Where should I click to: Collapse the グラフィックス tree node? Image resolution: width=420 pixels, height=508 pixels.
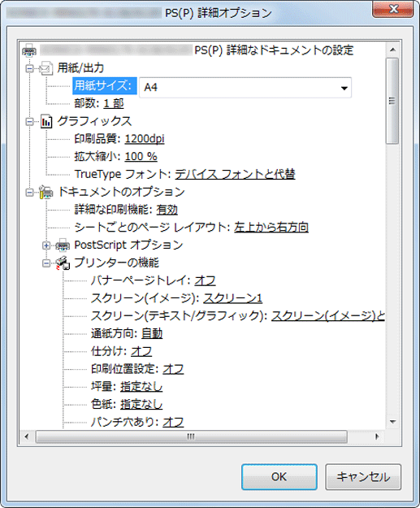pos(29,122)
